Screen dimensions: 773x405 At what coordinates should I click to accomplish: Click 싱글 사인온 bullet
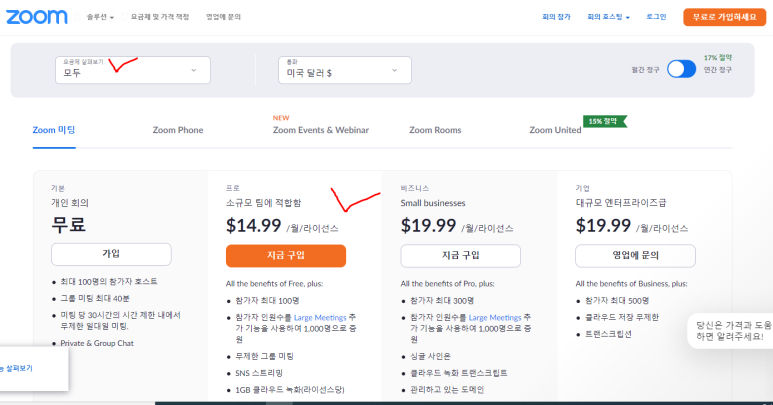pos(430,356)
